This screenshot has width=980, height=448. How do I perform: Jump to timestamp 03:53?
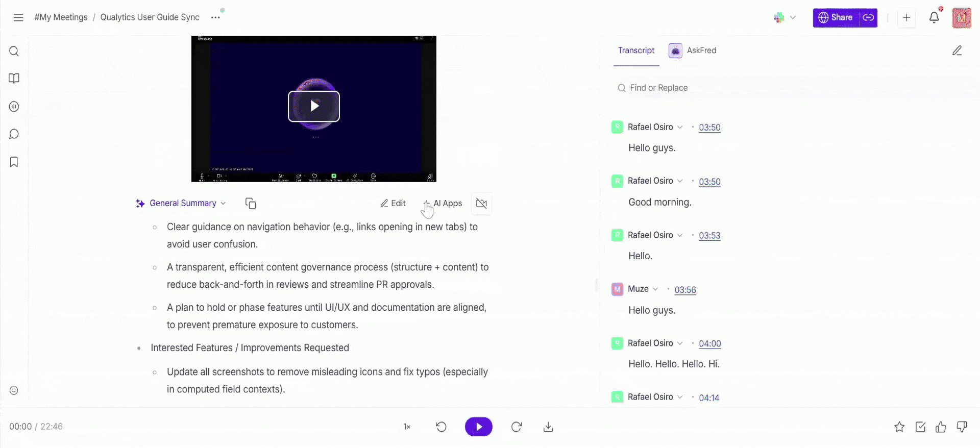pyautogui.click(x=709, y=236)
